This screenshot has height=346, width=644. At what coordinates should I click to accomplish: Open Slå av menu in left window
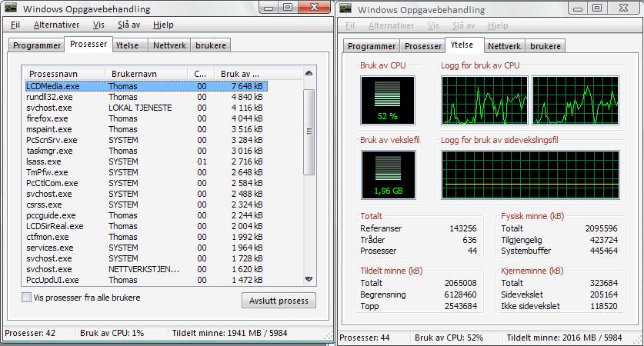129,25
